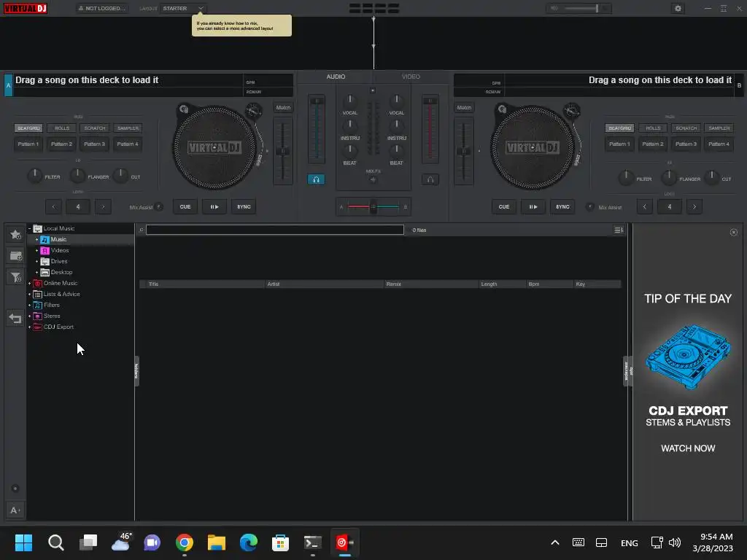This screenshot has height=560, width=747.
Task: Click the CDJ Export folder icon
Action: [x=38, y=327]
